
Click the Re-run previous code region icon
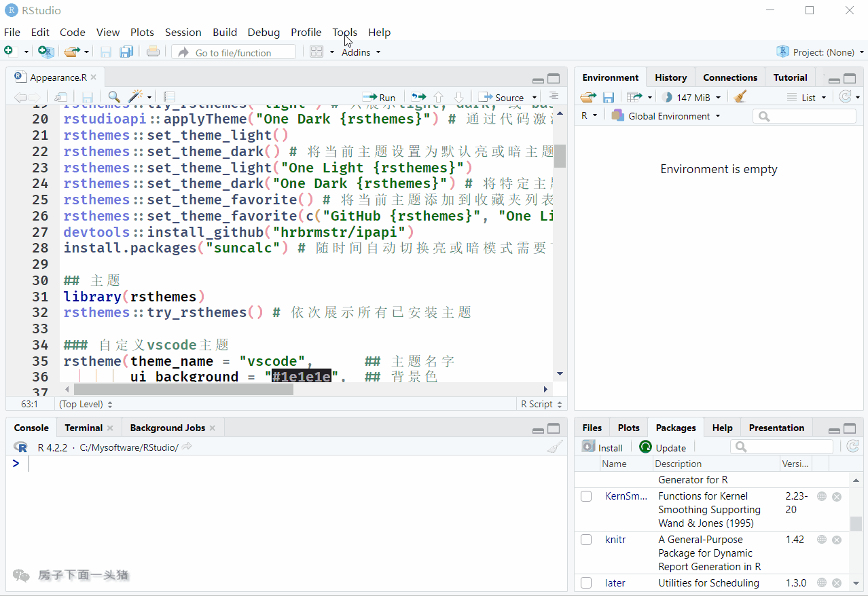pyautogui.click(x=418, y=97)
